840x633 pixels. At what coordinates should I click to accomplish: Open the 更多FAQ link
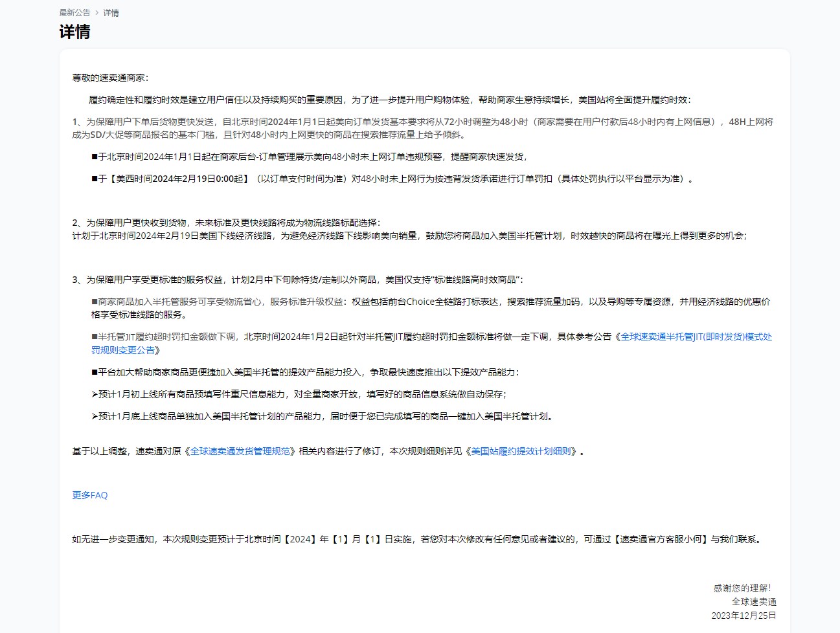point(90,495)
